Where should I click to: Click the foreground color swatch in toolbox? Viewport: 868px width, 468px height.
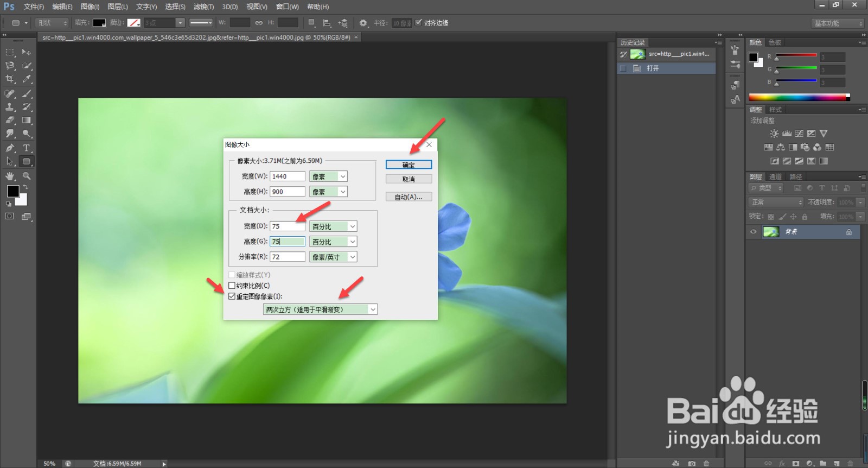[13, 191]
